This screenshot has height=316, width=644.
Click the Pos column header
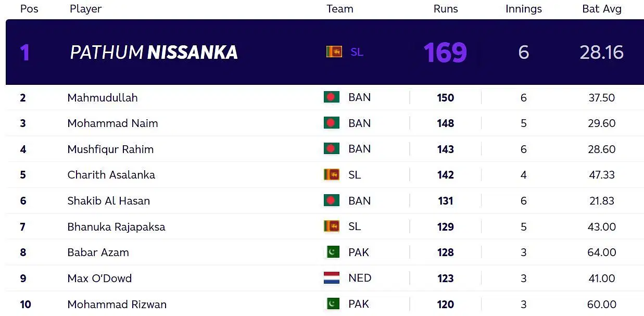(x=29, y=9)
